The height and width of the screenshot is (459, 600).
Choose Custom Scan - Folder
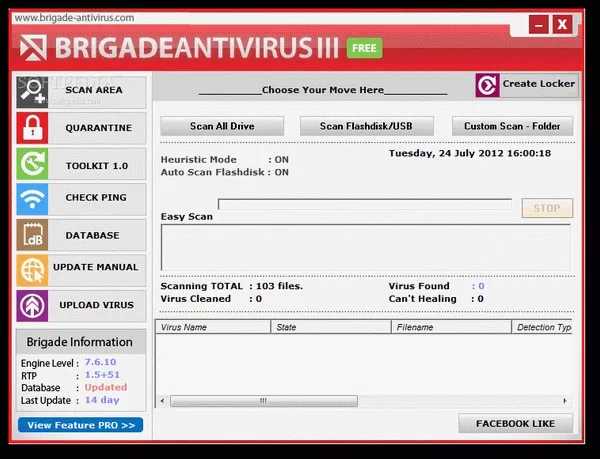[512, 126]
